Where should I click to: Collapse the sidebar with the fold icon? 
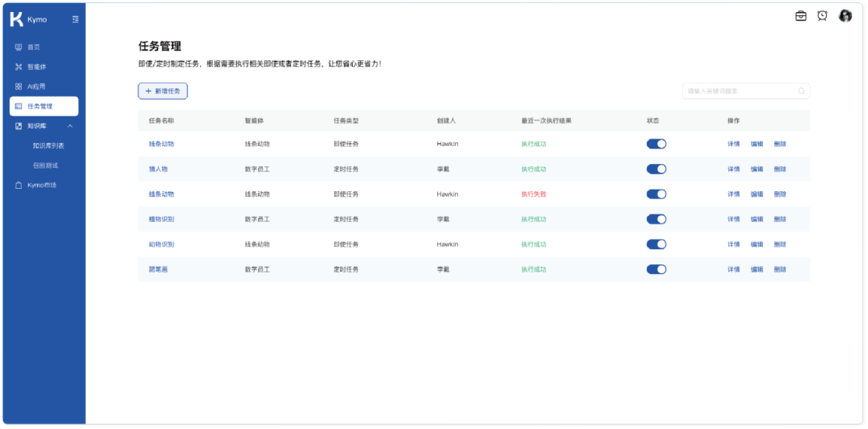(x=76, y=19)
